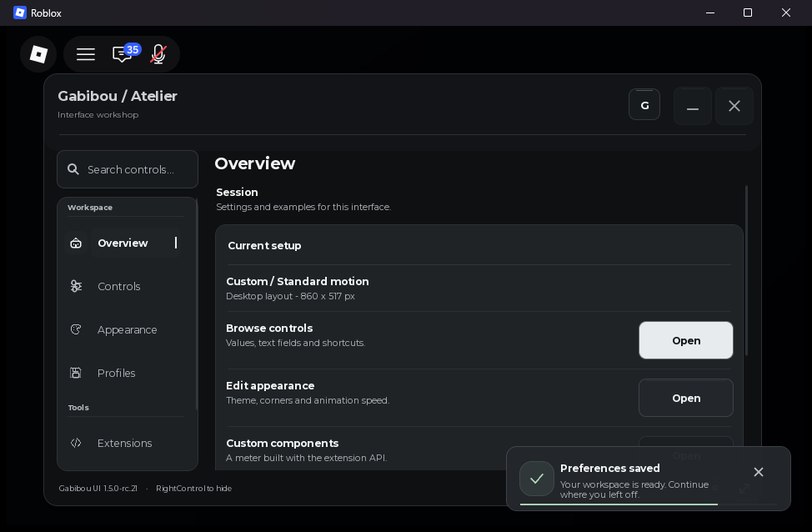Click the Custom components row title
The height and width of the screenshot is (532, 812).
(283, 443)
